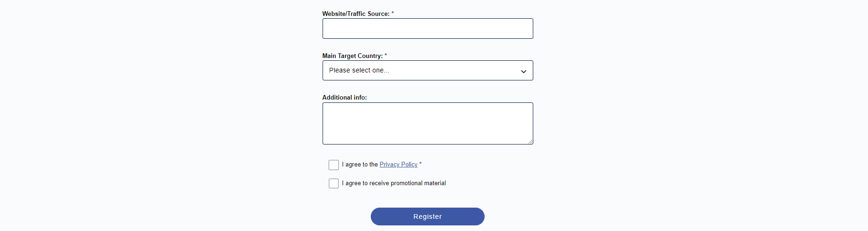
Task: Enable the promotional material checkbox
Action: [x=334, y=184]
